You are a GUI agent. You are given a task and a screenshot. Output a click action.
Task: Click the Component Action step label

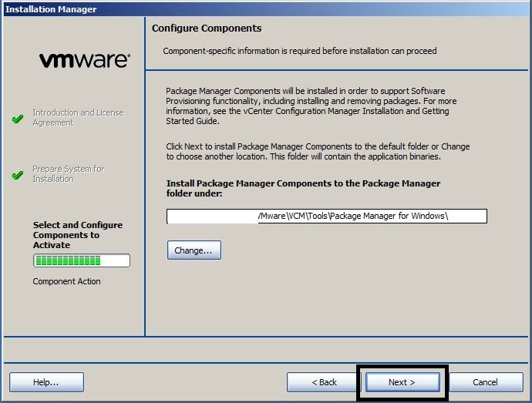[66, 282]
